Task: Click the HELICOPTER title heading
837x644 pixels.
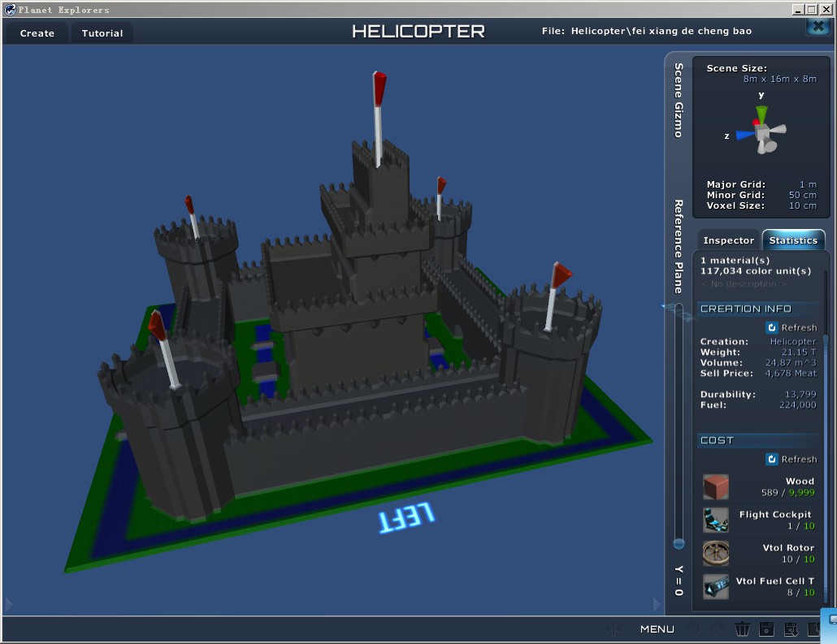Action: pyautogui.click(x=418, y=32)
